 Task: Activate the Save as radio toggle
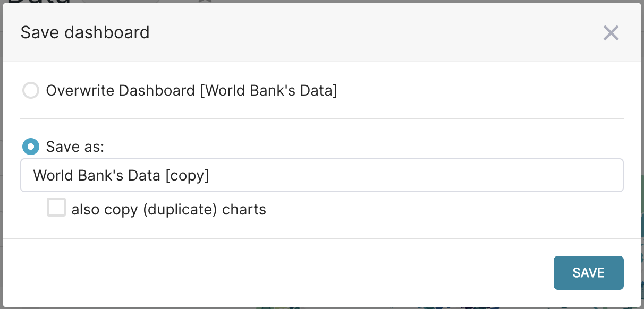tap(31, 147)
